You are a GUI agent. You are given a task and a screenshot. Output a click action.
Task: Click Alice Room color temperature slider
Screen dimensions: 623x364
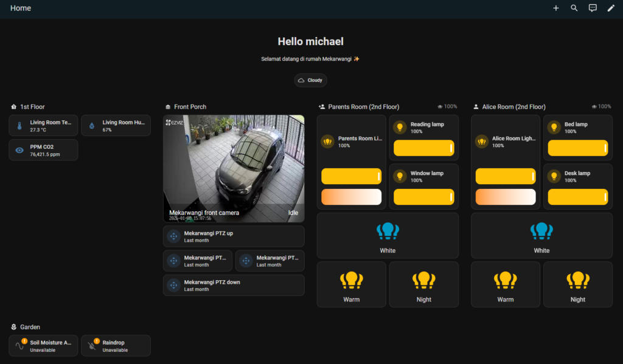505,197
